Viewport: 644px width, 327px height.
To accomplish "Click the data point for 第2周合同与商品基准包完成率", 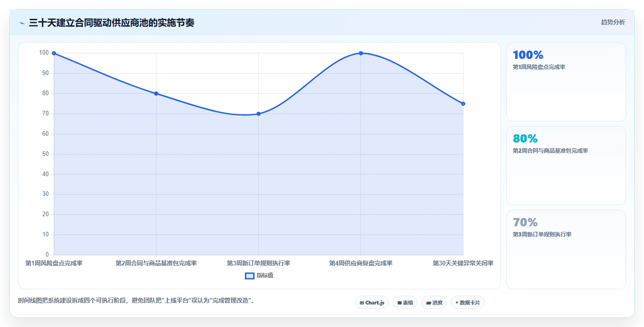I will click(x=156, y=93).
